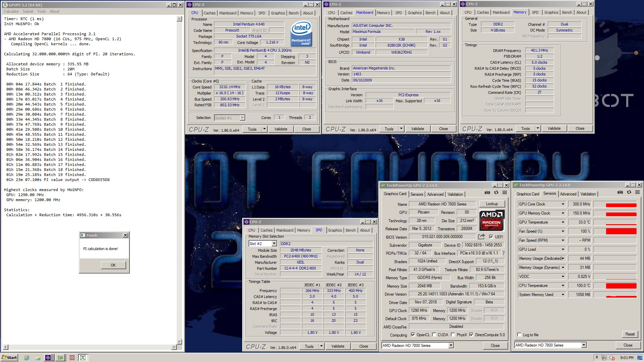Toggle the DirectCompute 5.0 checkbox

coord(471,335)
